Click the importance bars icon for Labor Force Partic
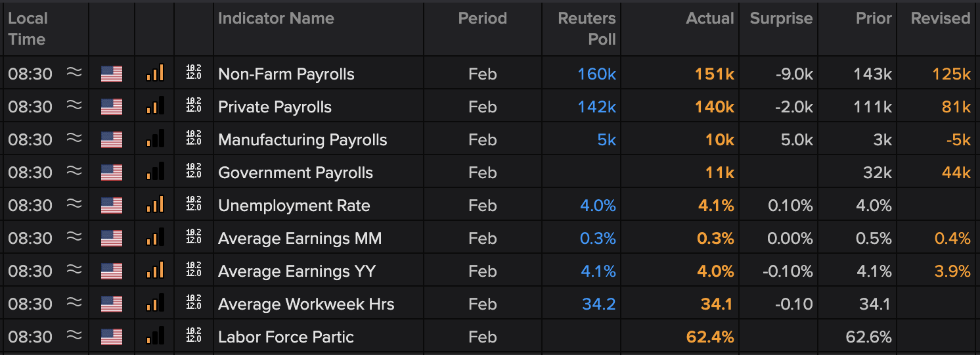This screenshot has height=355, width=980. click(155, 337)
